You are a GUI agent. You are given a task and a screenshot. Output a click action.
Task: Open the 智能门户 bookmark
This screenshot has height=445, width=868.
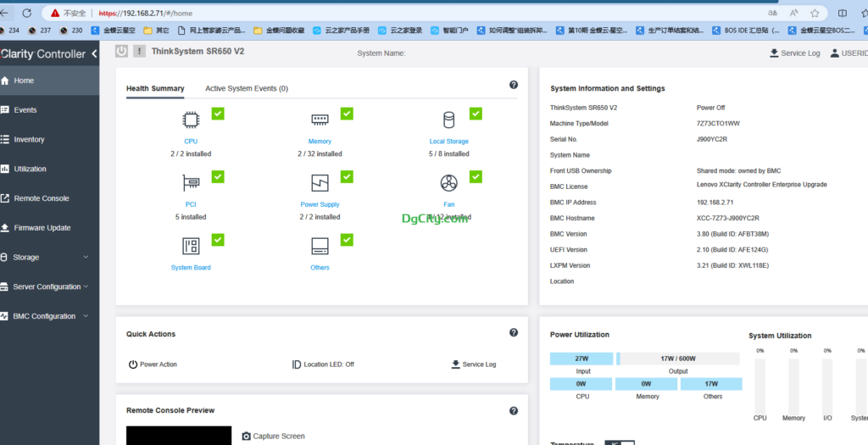pyautogui.click(x=449, y=31)
